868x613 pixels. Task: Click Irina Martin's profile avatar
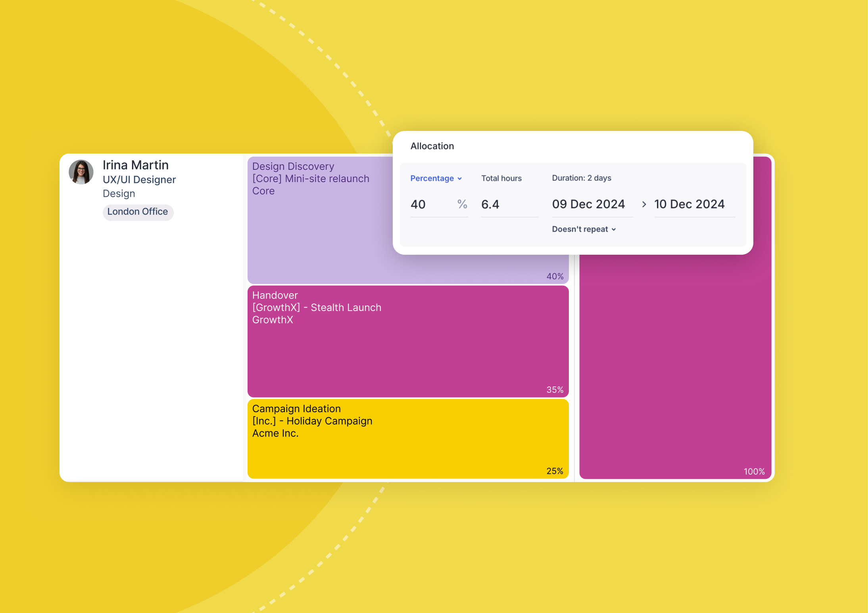81,172
